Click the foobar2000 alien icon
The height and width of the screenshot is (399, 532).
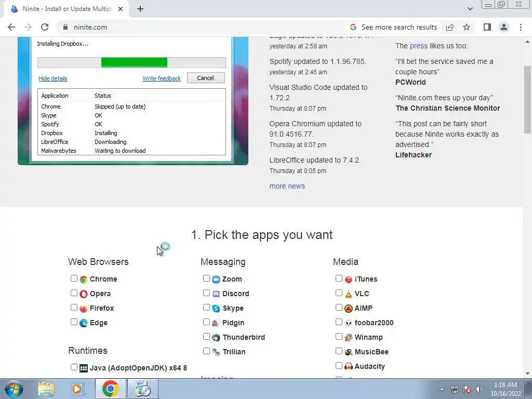(x=349, y=323)
